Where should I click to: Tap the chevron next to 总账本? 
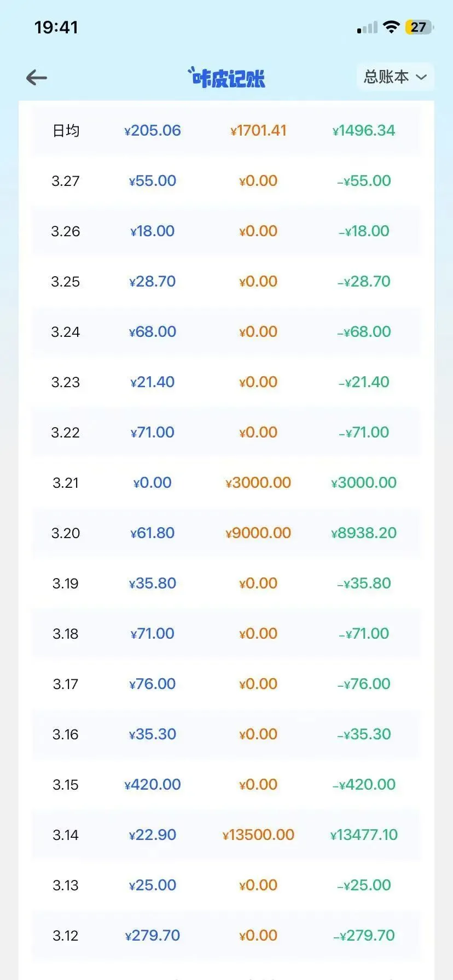tap(421, 77)
